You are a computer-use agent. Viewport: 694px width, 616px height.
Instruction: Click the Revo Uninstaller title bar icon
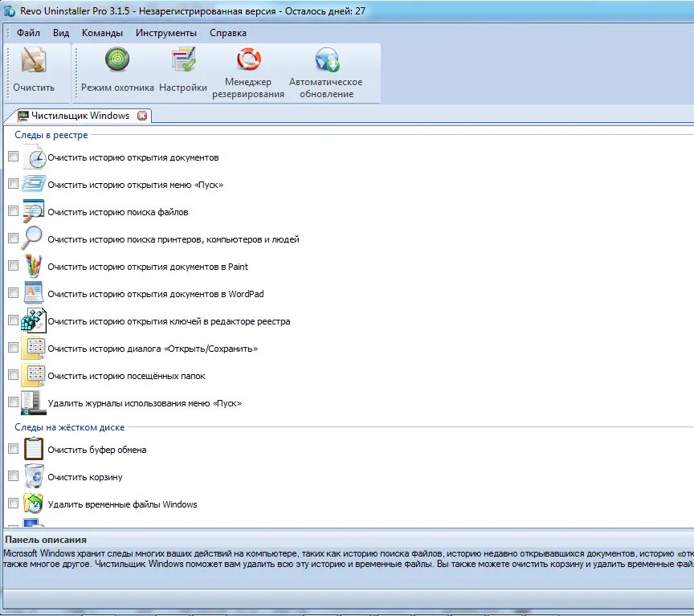point(10,10)
